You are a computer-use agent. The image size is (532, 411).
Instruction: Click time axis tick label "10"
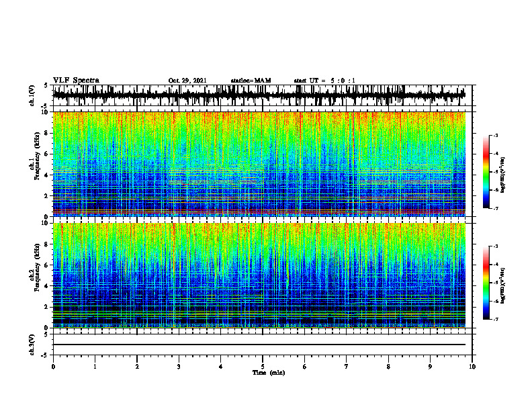(x=472, y=367)
